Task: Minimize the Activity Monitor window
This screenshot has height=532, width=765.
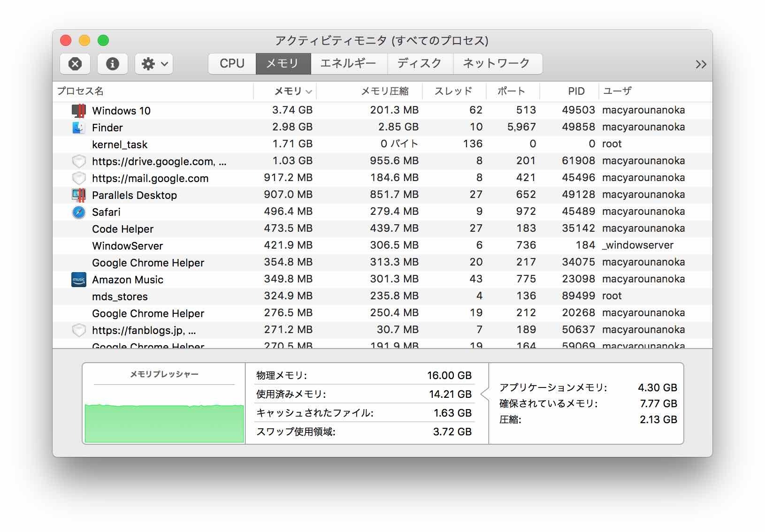Action: pyautogui.click(x=84, y=41)
